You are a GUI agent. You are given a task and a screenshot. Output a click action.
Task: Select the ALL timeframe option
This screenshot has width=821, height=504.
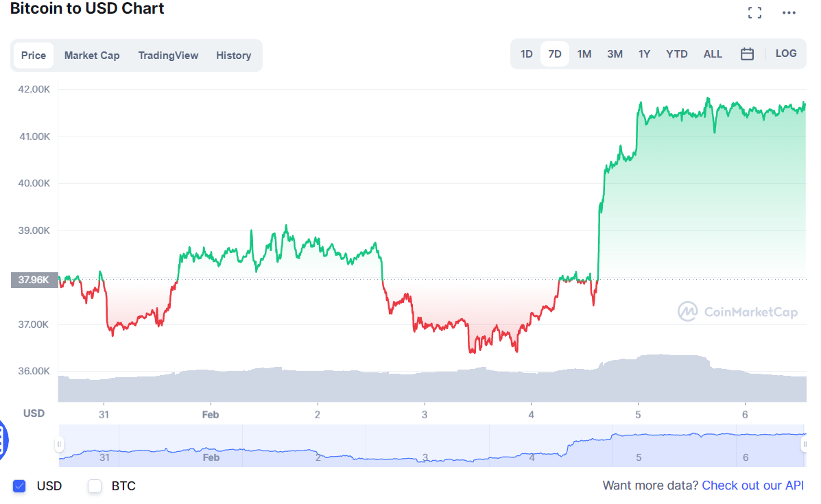point(713,53)
